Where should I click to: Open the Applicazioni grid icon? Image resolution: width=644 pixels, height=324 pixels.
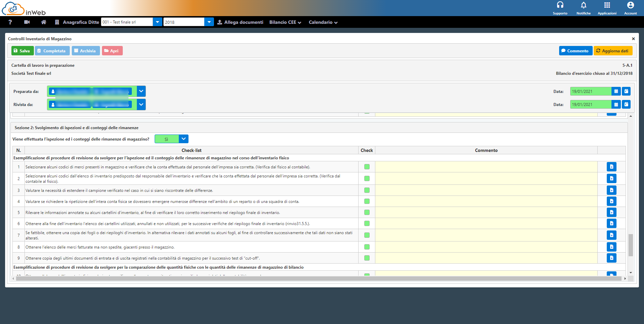[x=607, y=5]
